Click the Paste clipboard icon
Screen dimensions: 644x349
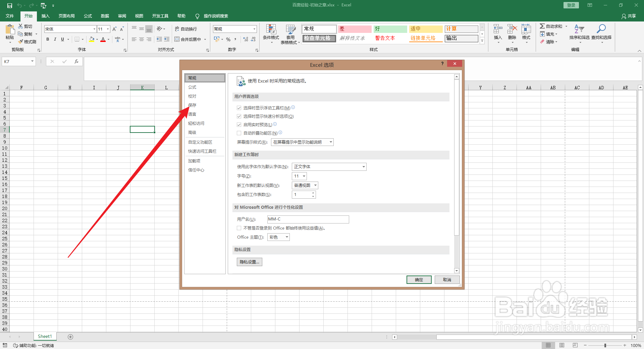(10, 30)
